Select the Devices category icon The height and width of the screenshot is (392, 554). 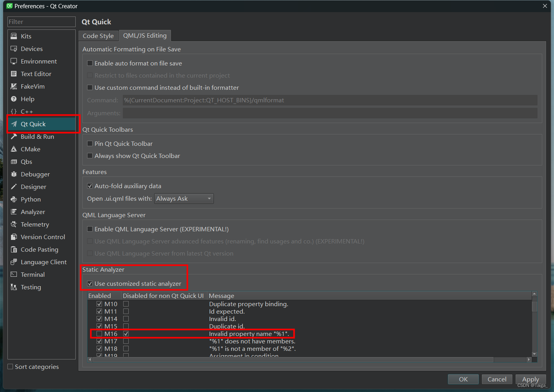(14, 49)
